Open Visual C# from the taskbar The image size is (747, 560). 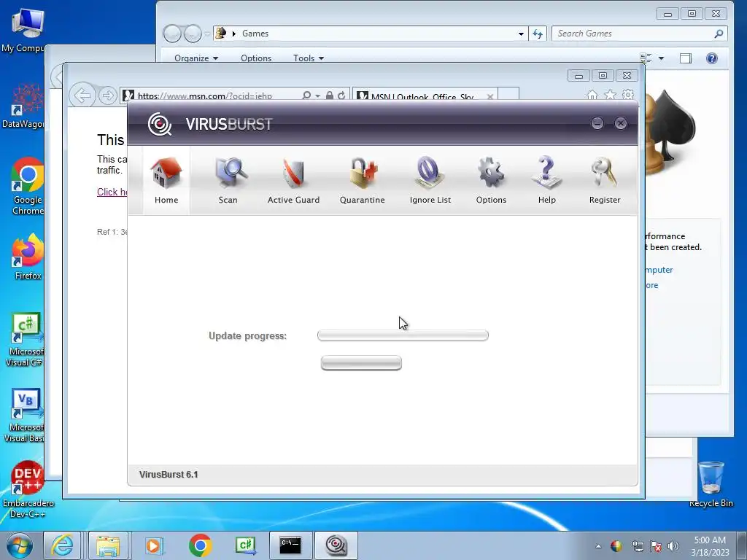pyautogui.click(x=246, y=545)
